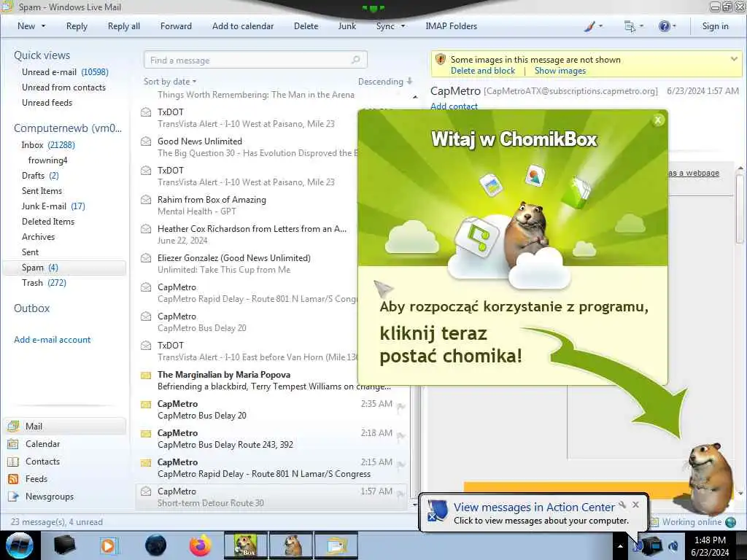Click View messages in Action Center

pyautogui.click(x=534, y=507)
